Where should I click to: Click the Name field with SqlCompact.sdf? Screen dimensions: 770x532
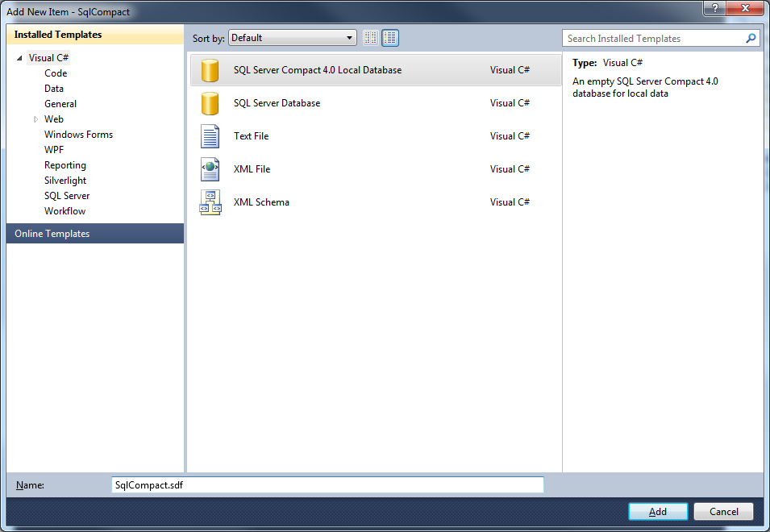[327, 485]
